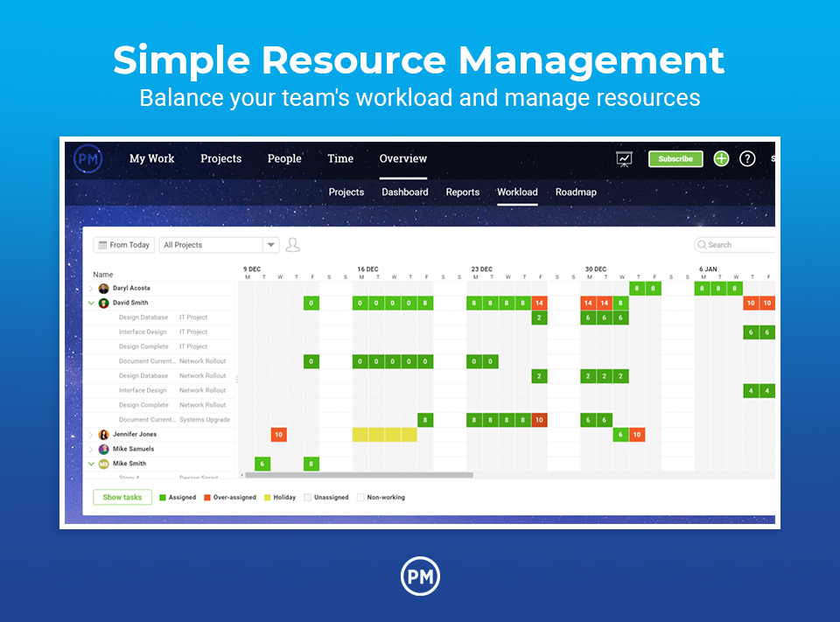The image size is (840, 622).
Task: Click the search magnifier icon
Action: pyautogui.click(x=701, y=244)
